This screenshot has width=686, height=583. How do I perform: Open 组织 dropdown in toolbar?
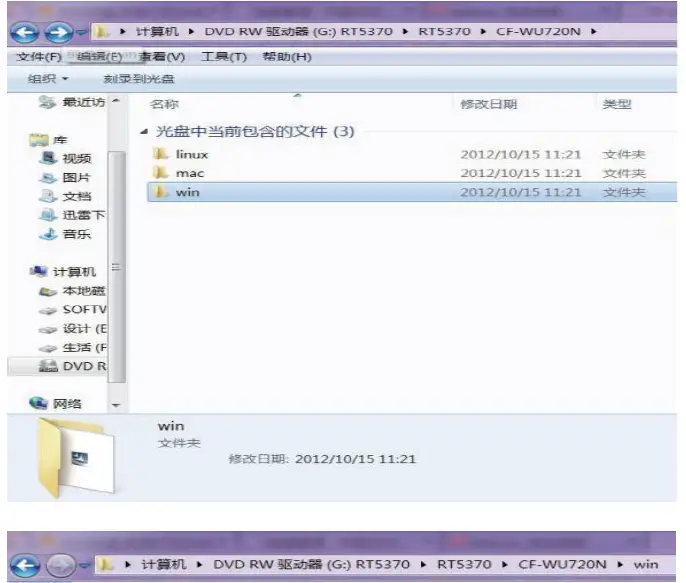pos(48,79)
